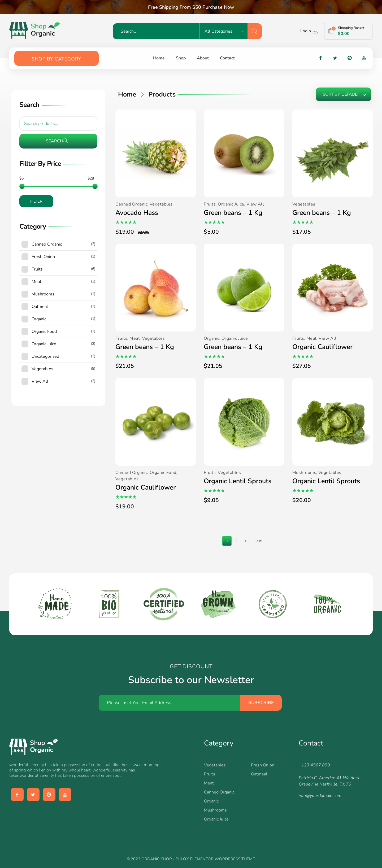Expand the Shop By Category menu

point(56,59)
